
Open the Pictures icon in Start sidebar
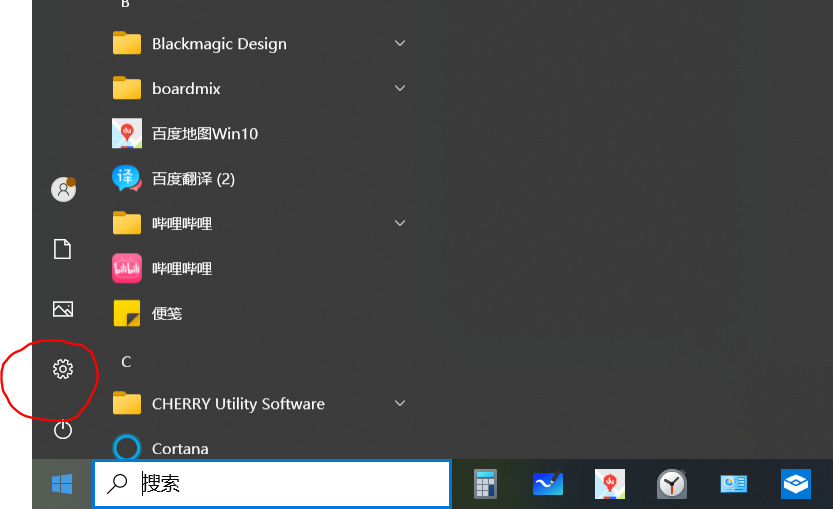point(63,309)
